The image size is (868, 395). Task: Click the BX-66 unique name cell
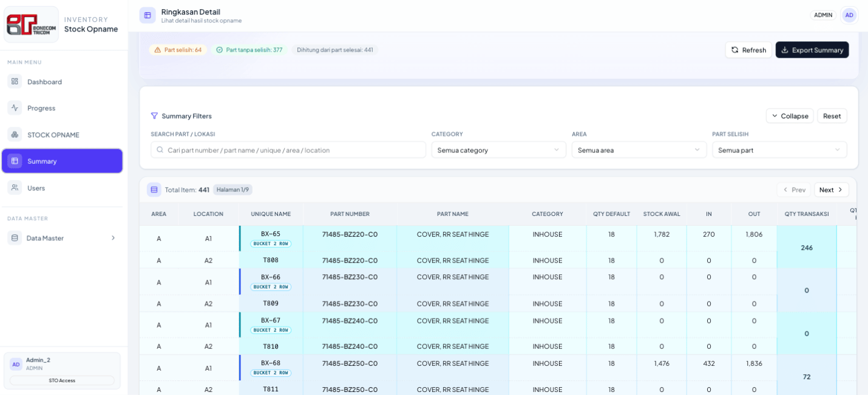[x=271, y=282]
